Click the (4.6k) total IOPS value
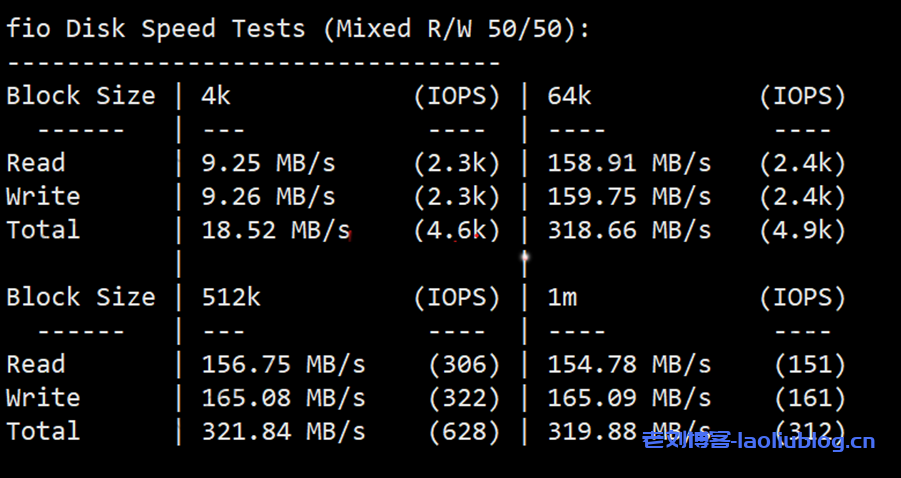 click(457, 230)
